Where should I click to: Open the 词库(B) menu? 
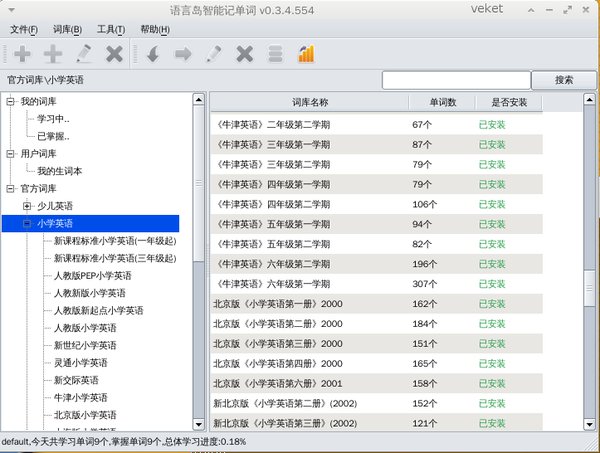click(67, 29)
